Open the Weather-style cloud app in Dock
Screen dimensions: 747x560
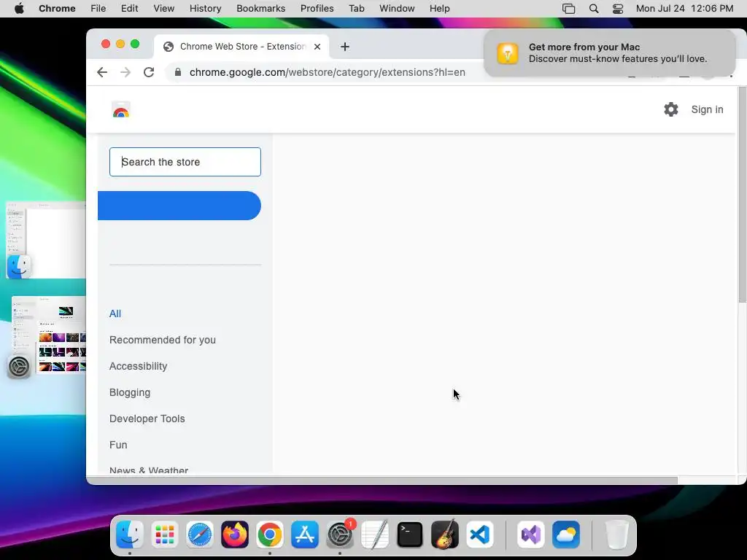tap(566, 534)
